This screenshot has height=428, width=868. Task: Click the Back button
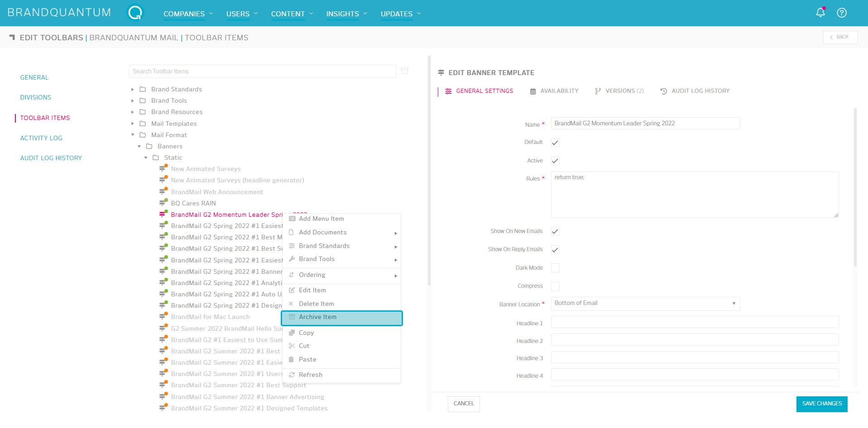coord(840,37)
